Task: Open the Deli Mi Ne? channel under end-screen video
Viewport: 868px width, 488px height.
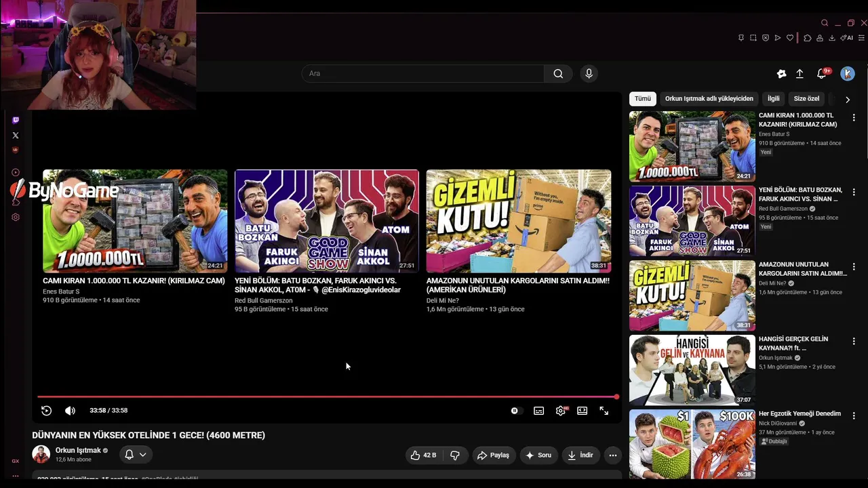Action: tap(443, 301)
